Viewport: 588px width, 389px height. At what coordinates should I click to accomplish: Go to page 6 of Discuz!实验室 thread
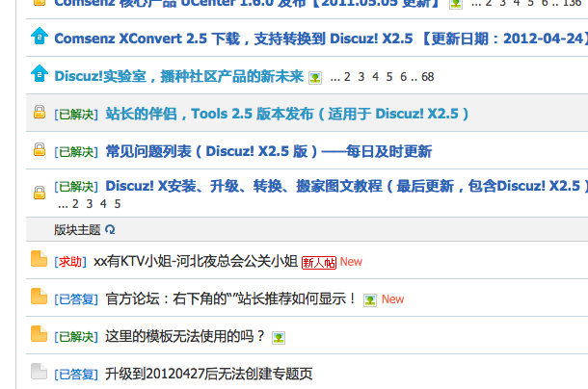coord(403,77)
